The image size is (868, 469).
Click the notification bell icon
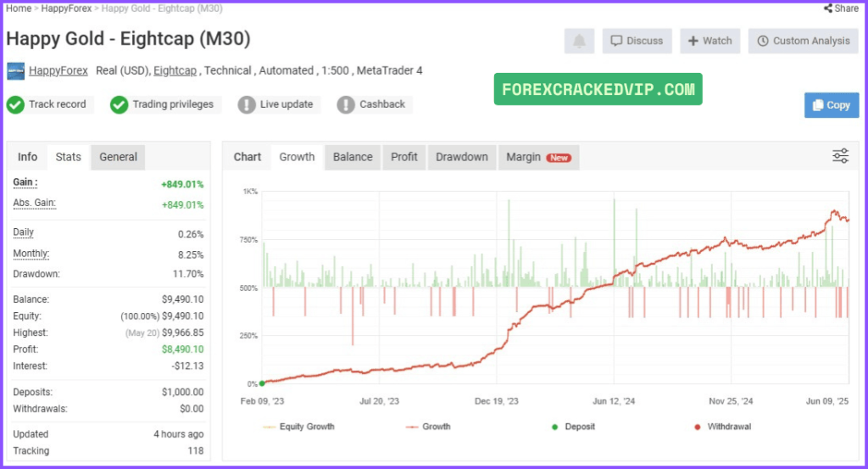pos(579,41)
